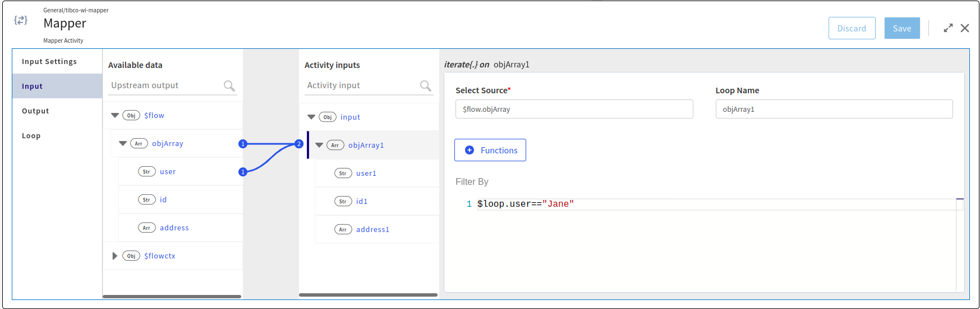Click the Str type badge next to id
The image size is (980, 309).
click(146, 199)
